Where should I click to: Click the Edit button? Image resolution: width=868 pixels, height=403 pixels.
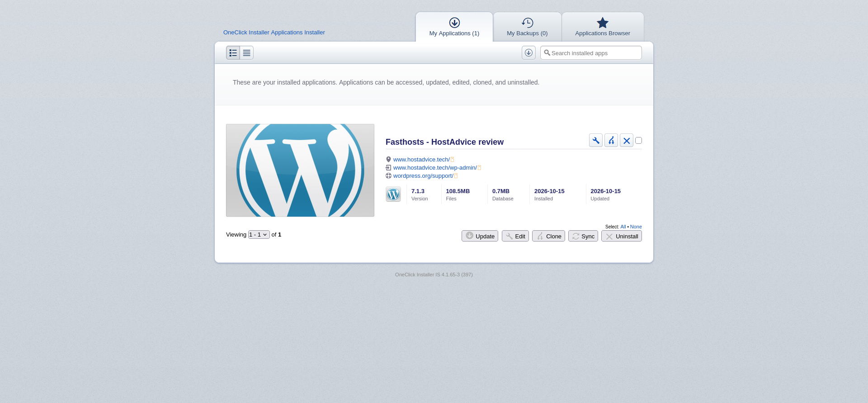click(515, 236)
